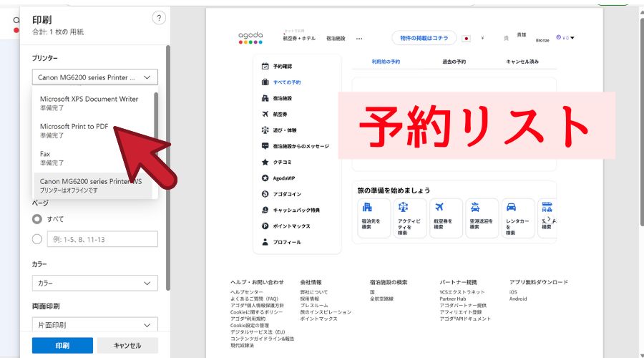
Task: Click 宿泊施設 top nav link
Action: point(336,39)
